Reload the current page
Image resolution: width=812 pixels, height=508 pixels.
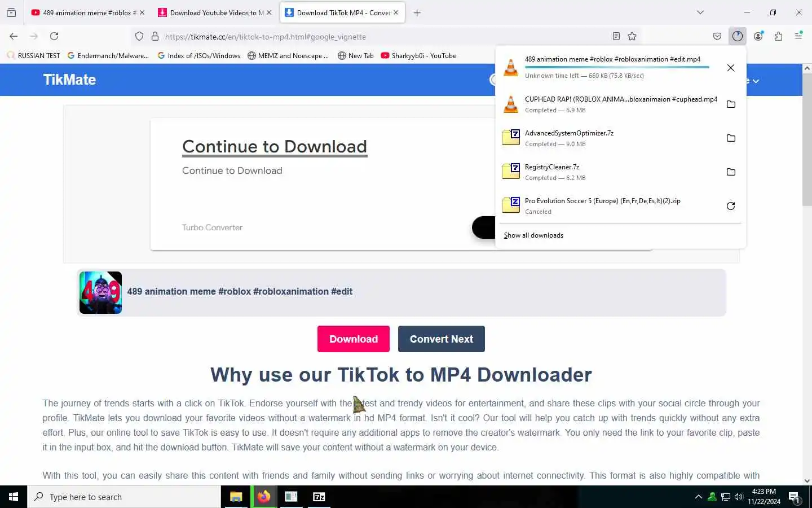54,36
